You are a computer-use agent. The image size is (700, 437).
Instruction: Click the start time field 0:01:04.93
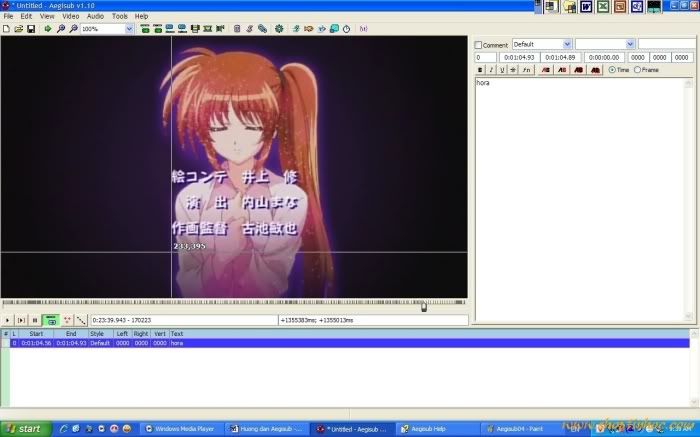pyautogui.click(x=519, y=57)
